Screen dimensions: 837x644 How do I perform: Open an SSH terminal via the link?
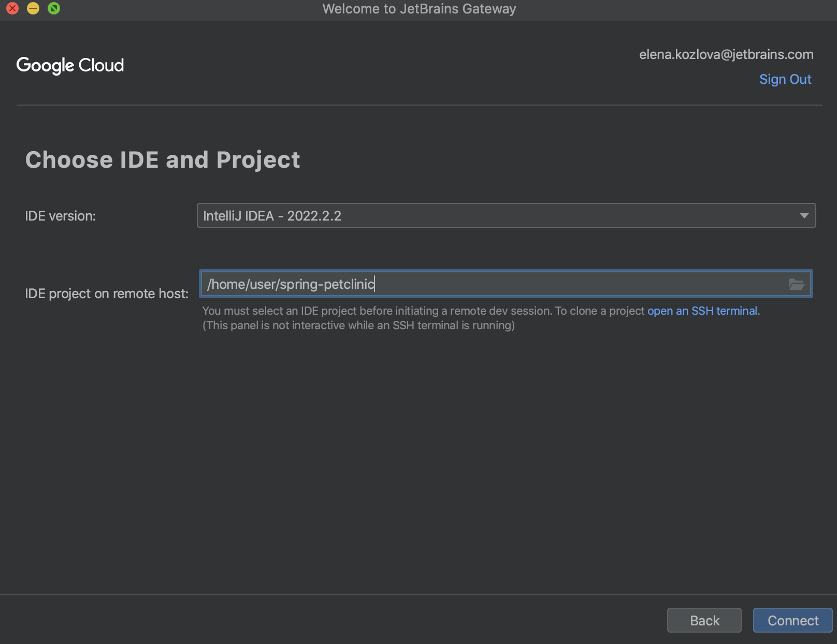tap(702, 311)
